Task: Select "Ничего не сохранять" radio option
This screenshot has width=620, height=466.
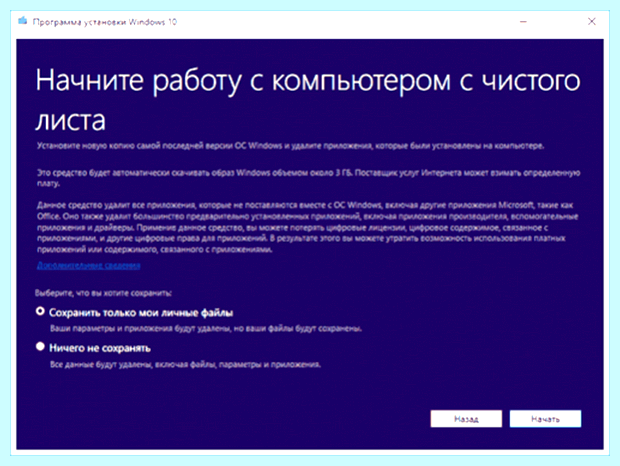Action: pyautogui.click(x=40, y=347)
